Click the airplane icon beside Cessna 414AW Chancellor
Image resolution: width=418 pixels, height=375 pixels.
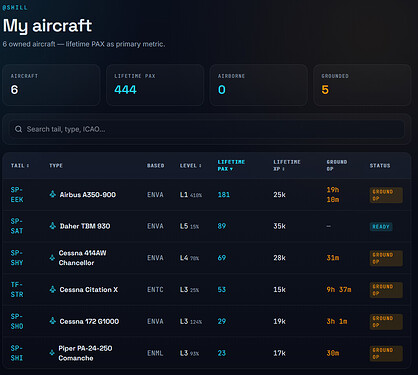[x=52, y=258]
